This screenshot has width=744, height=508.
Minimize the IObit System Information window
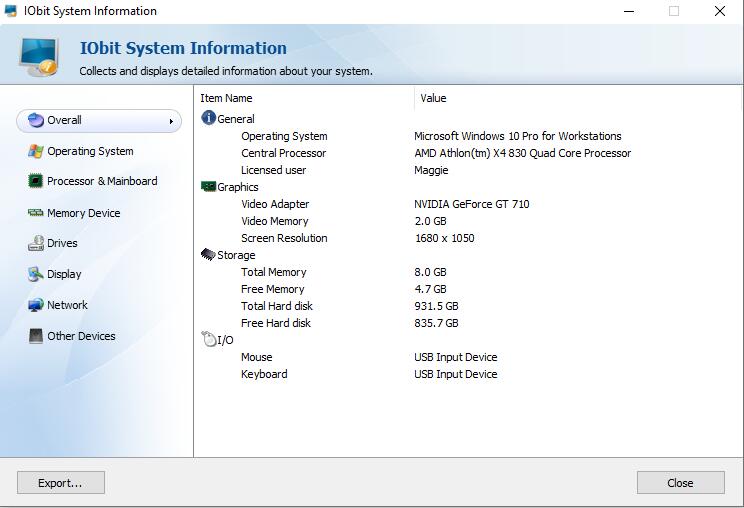pos(629,11)
